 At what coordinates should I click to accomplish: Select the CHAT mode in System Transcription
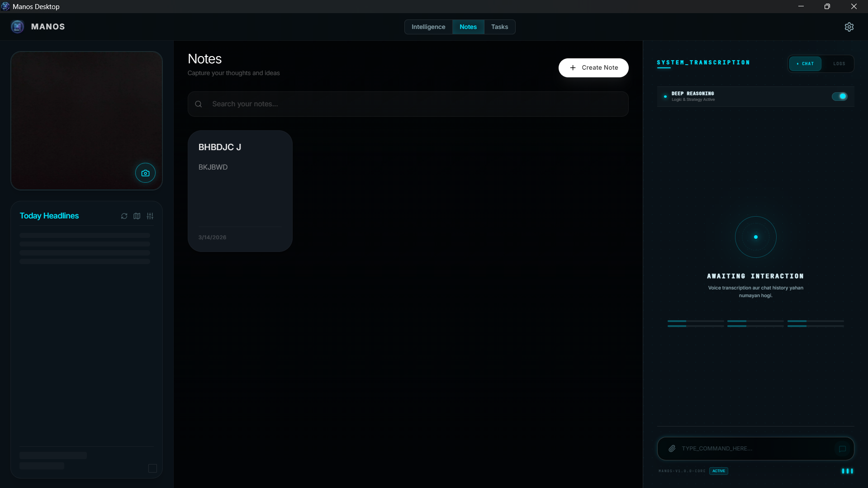(806, 63)
